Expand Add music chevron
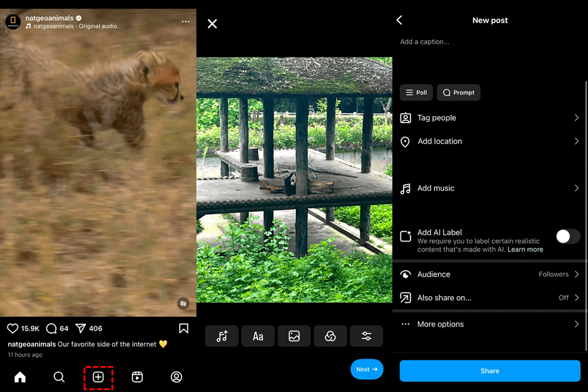This screenshot has height=392, width=588. tap(577, 188)
